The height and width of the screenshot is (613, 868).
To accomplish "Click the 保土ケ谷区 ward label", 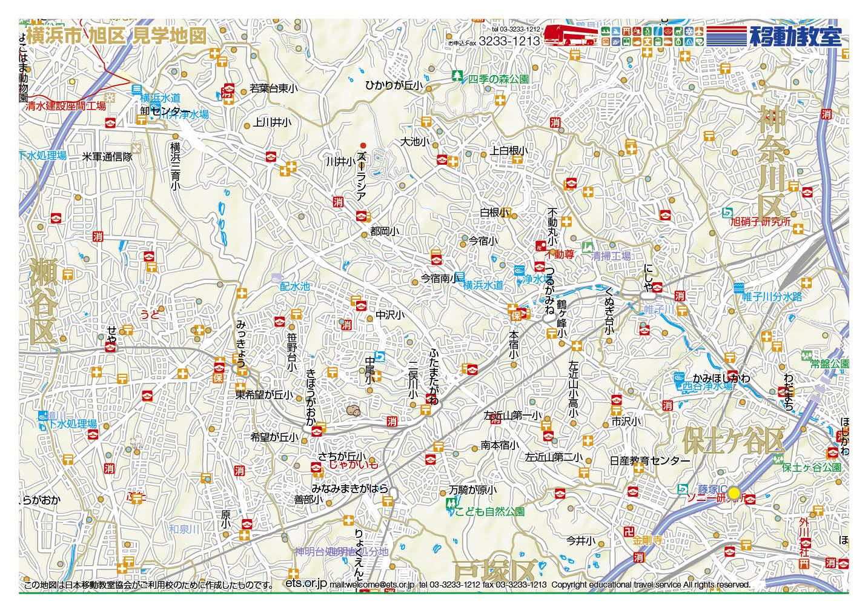I will click(x=734, y=440).
